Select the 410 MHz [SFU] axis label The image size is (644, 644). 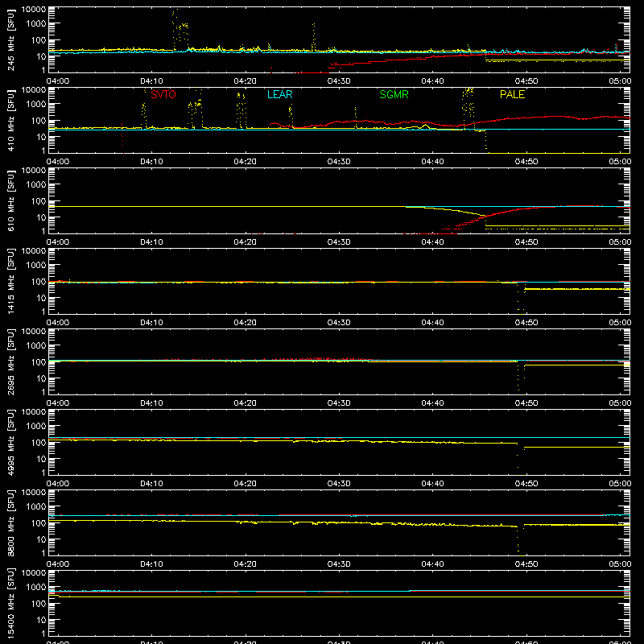(x=11, y=120)
